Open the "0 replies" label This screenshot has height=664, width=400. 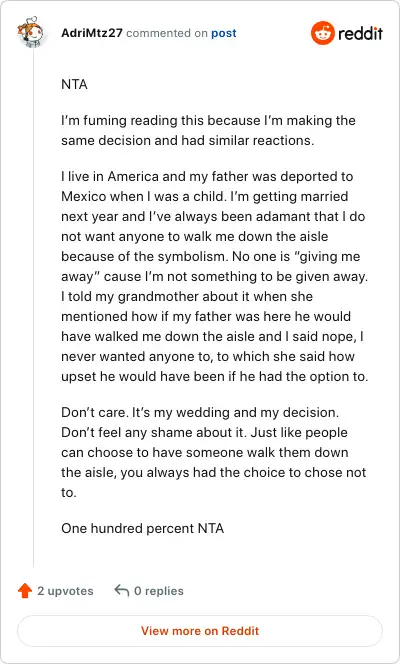pyautogui.click(x=159, y=591)
